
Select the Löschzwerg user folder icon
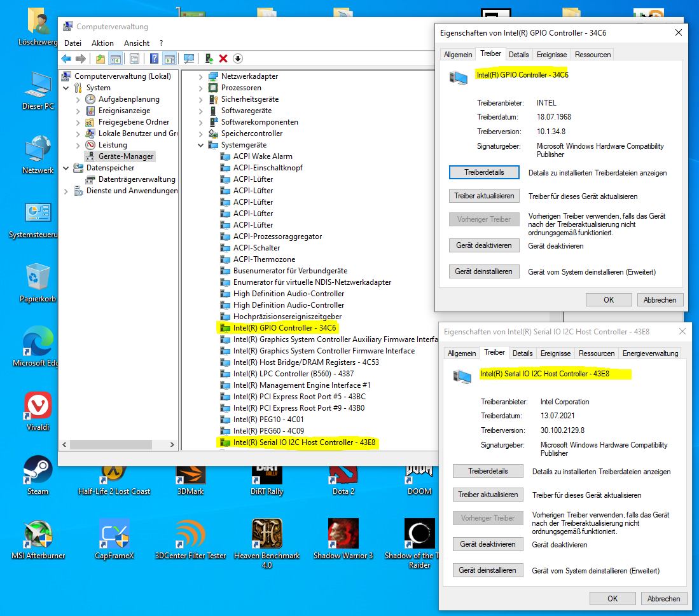(38, 27)
